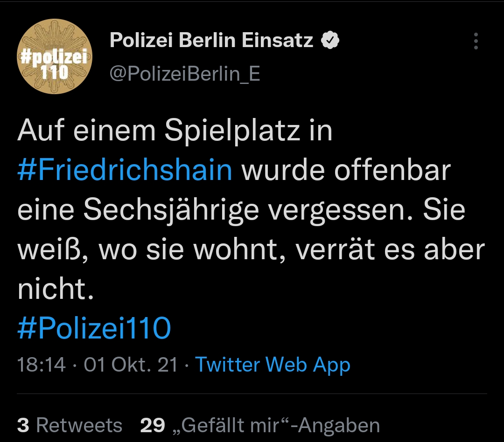Click the word Spielplatz in the tweet
The image size is (504, 442).
232,131
